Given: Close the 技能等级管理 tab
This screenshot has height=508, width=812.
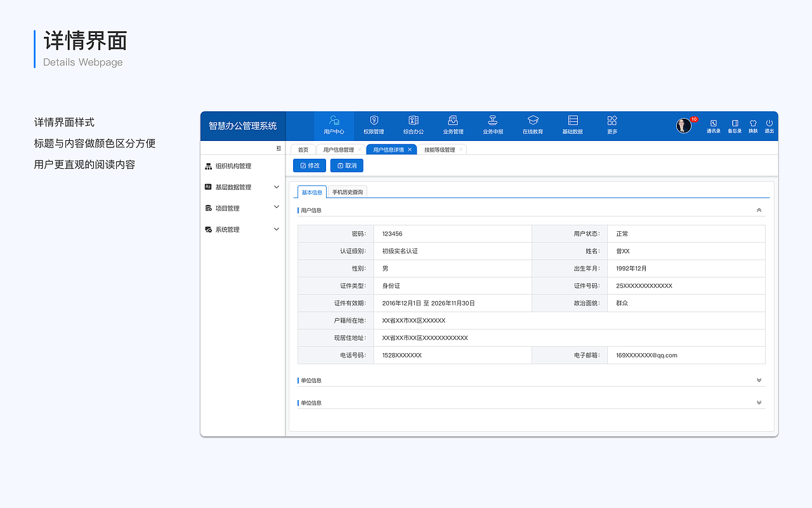Looking at the screenshot, I should tap(461, 150).
